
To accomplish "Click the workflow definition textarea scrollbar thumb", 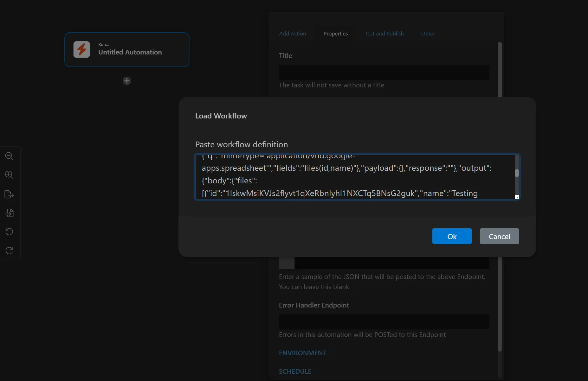I will (x=517, y=173).
